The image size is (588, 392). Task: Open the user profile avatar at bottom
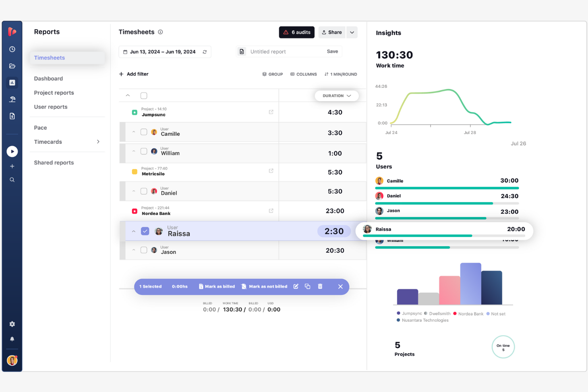12,360
